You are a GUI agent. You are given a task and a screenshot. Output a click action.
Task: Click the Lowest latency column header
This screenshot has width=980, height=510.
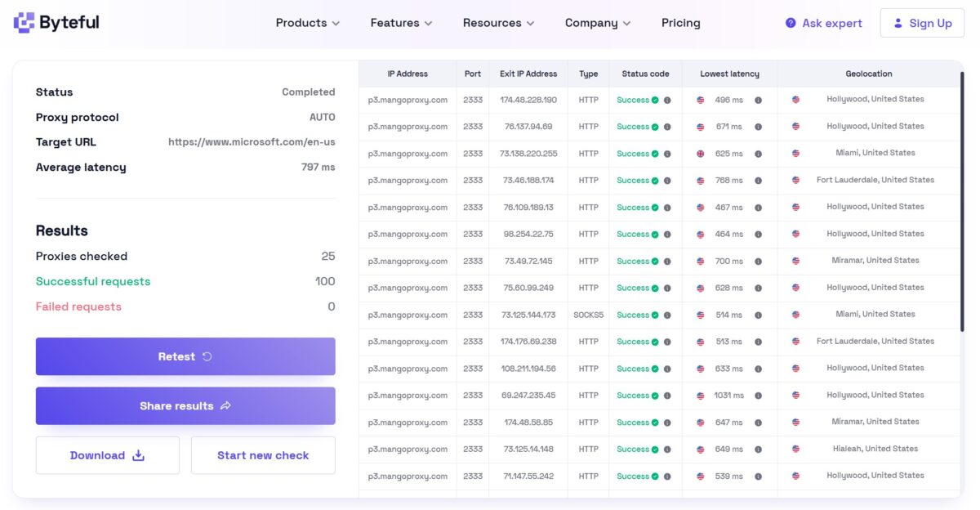[x=729, y=74]
